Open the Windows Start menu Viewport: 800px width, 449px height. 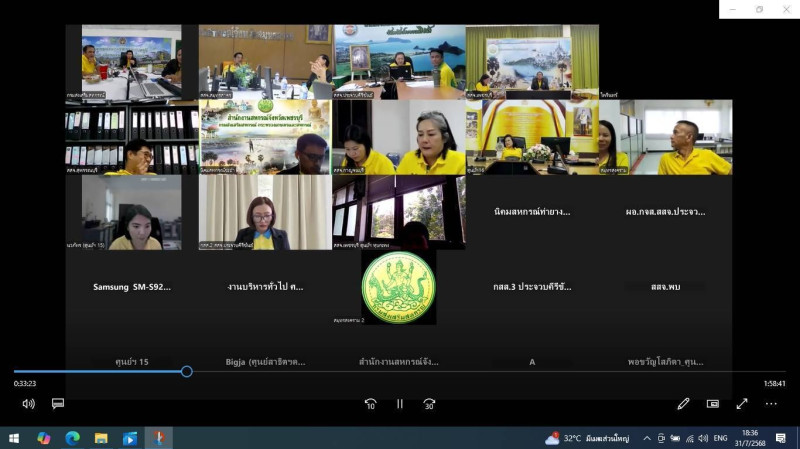(x=15, y=438)
